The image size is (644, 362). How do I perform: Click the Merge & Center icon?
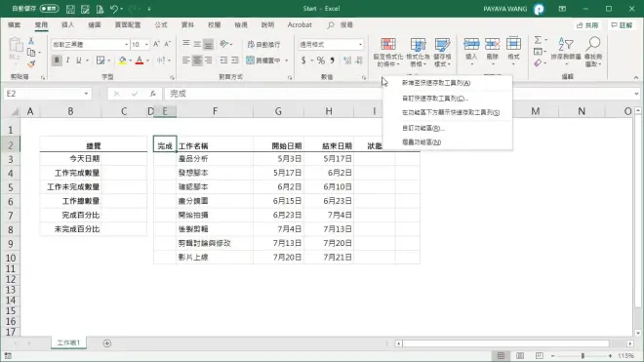(250, 60)
